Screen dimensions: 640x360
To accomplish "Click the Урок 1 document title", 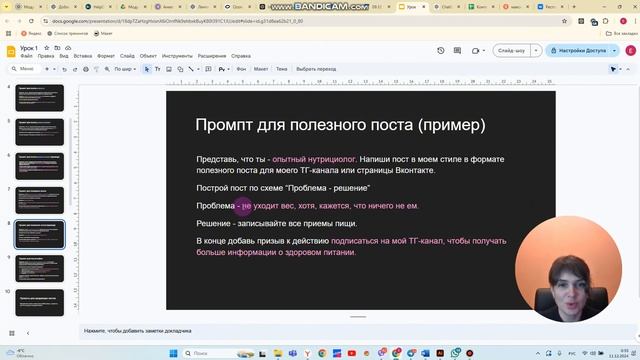I will [29, 48].
